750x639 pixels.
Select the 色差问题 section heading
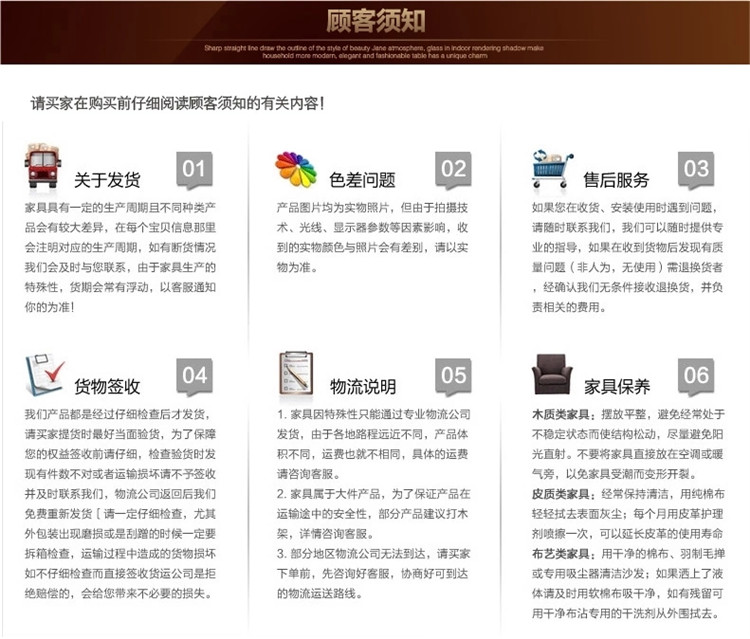click(x=363, y=180)
